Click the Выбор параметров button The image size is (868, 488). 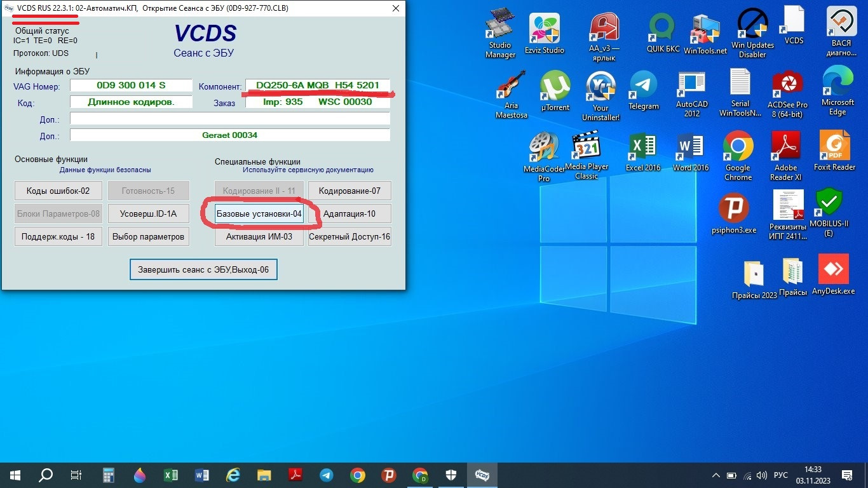[148, 236]
